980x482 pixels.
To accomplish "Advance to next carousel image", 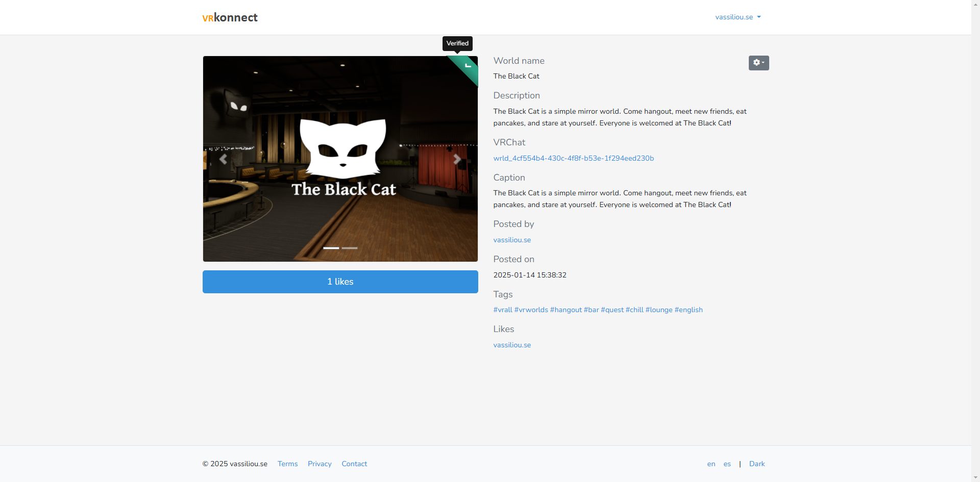I will (457, 159).
